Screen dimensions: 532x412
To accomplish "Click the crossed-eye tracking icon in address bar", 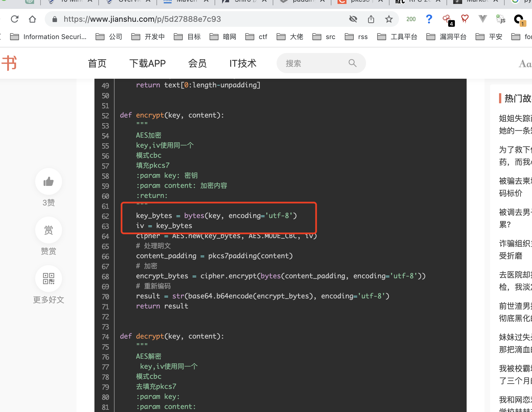I will coord(353,19).
